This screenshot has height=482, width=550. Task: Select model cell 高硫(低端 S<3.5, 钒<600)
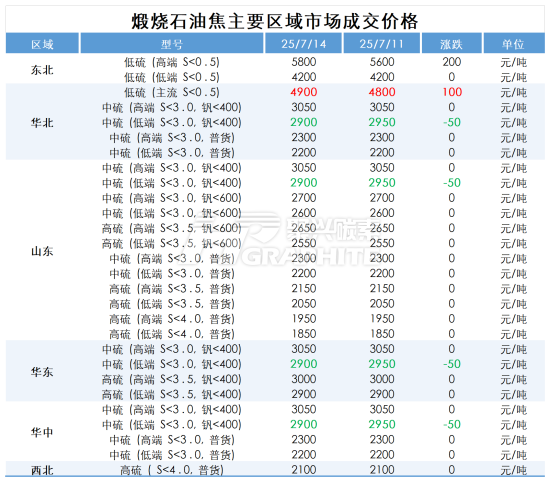click(172, 243)
